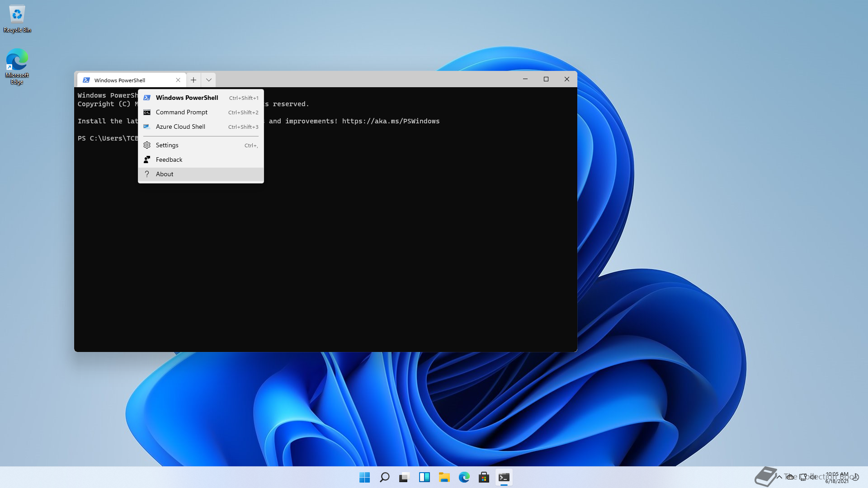Image resolution: width=868 pixels, height=488 pixels.
Task: Choose Command Prompt from the dropdown menu
Action: pos(201,112)
